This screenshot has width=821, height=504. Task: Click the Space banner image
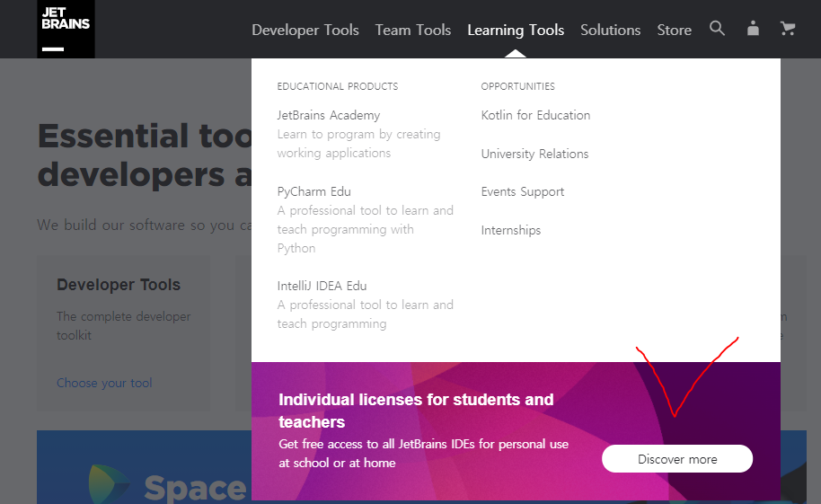point(144,467)
